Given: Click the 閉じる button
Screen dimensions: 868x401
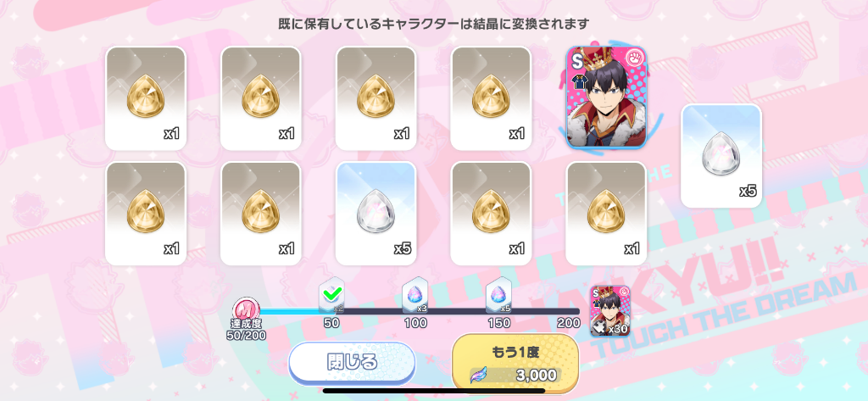Looking at the screenshot, I should [352, 363].
